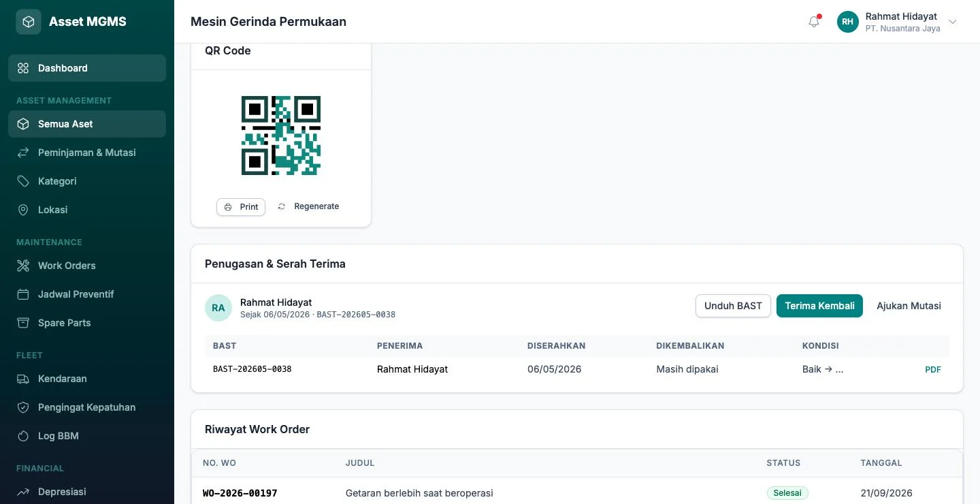The height and width of the screenshot is (504, 980).
Task: Click the RH user avatar
Action: (x=847, y=22)
